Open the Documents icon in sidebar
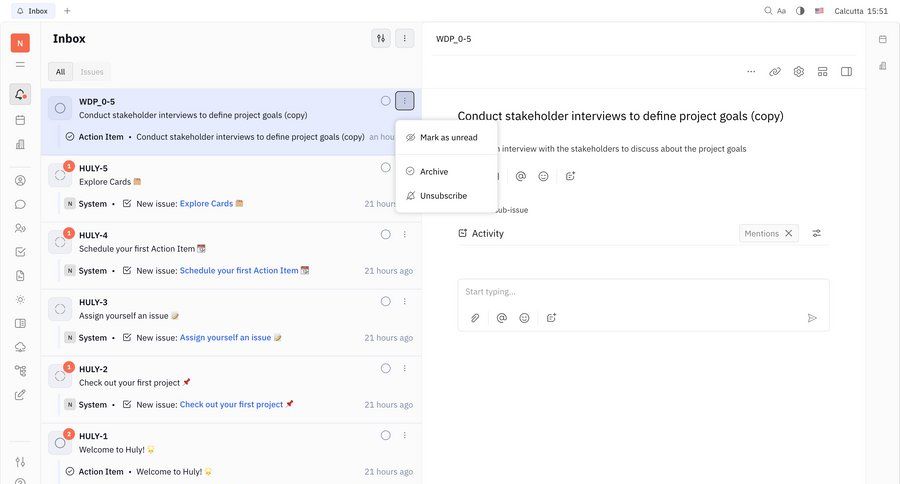Image resolution: width=900 pixels, height=484 pixels. click(20, 276)
